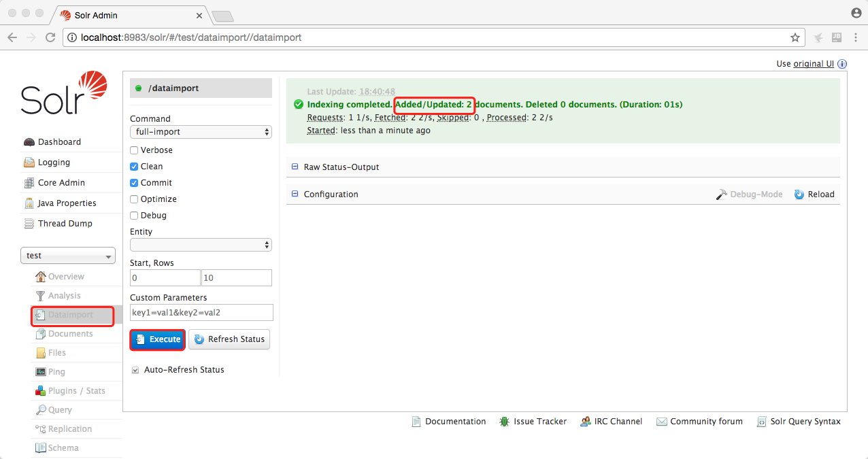Open Core Admin section
This screenshot has height=459, width=868.
point(61,183)
